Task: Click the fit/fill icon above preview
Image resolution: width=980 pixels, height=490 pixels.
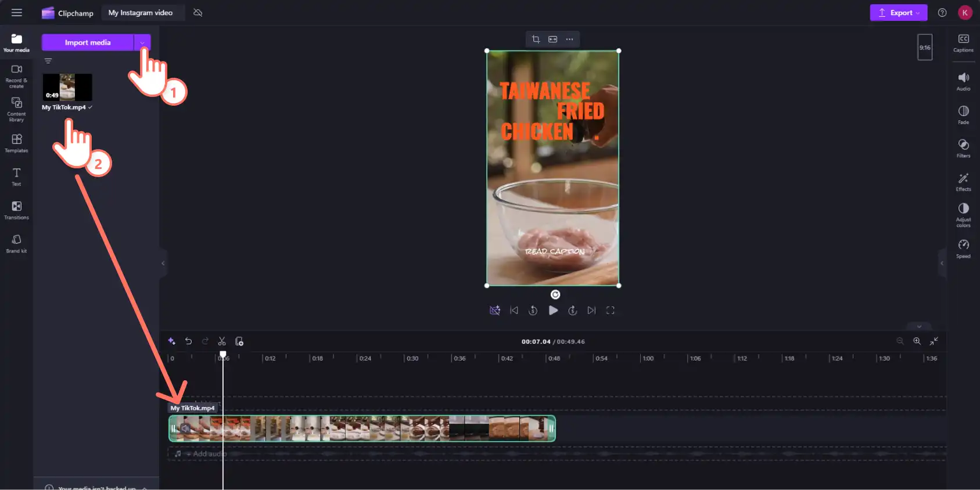Action: [x=552, y=39]
